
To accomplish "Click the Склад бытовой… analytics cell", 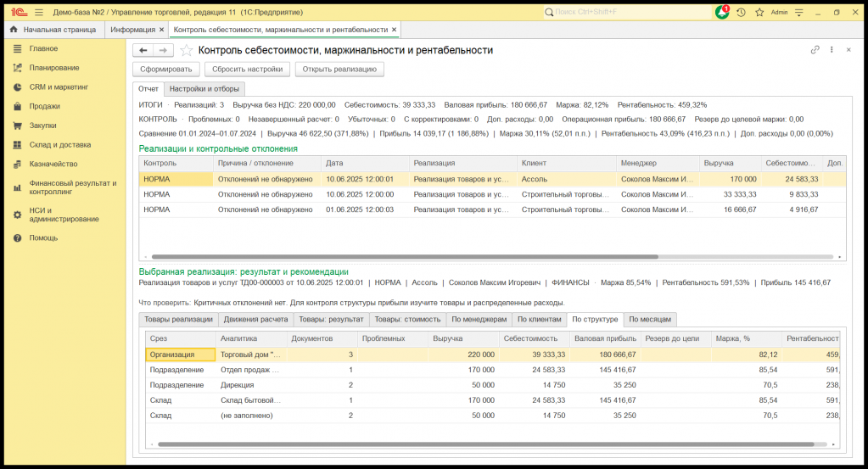I will (251, 400).
